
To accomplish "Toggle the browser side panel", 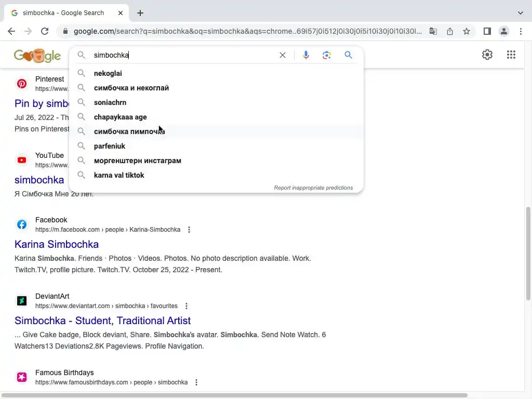I will click(x=487, y=31).
